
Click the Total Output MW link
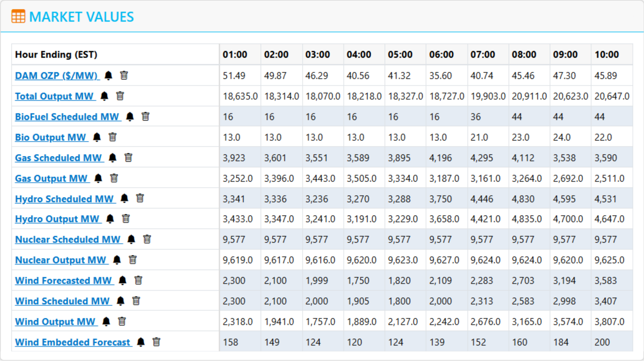[x=54, y=96]
